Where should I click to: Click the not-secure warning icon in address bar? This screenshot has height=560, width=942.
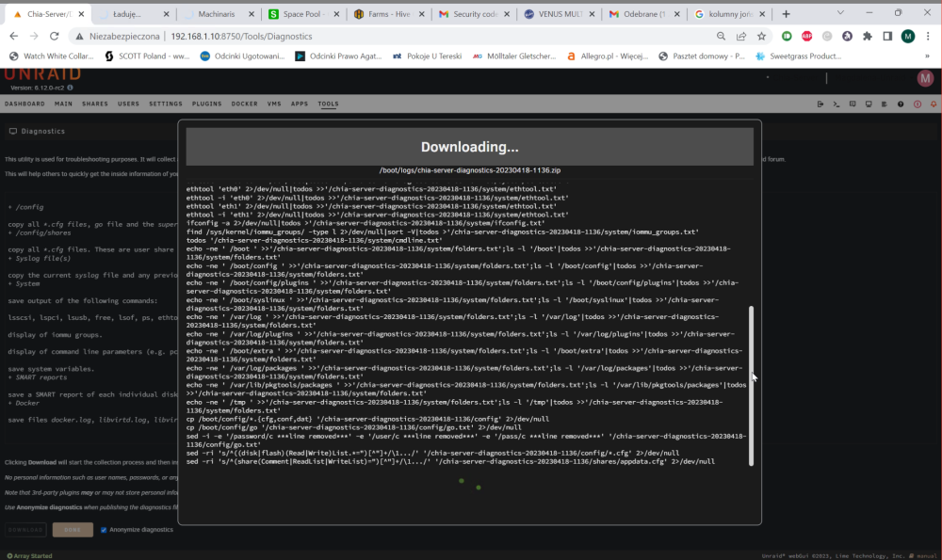pos(79,37)
